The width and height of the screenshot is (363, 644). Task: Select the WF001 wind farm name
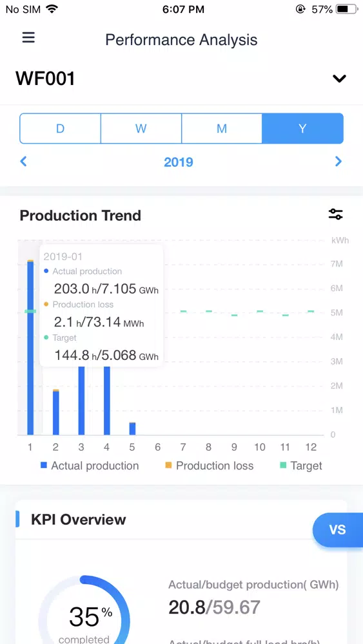pos(45,79)
